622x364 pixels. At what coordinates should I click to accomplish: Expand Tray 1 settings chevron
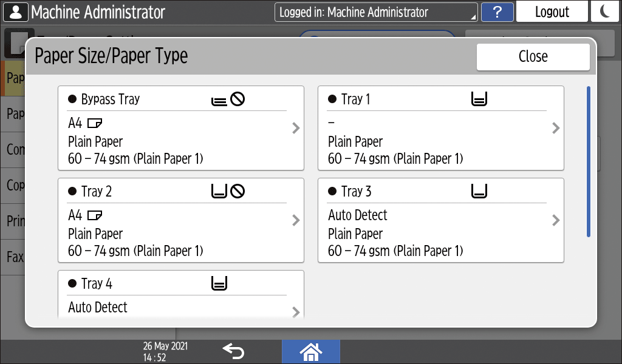[555, 129]
